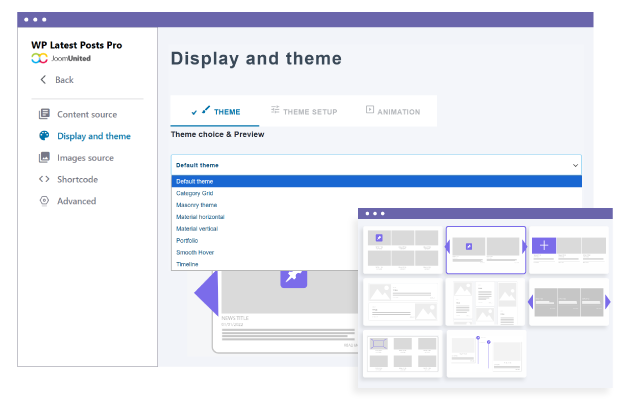The height and width of the screenshot is (400, 630).
Task: Click the Shortcode angle brackets icon
Action: [44, 179]
